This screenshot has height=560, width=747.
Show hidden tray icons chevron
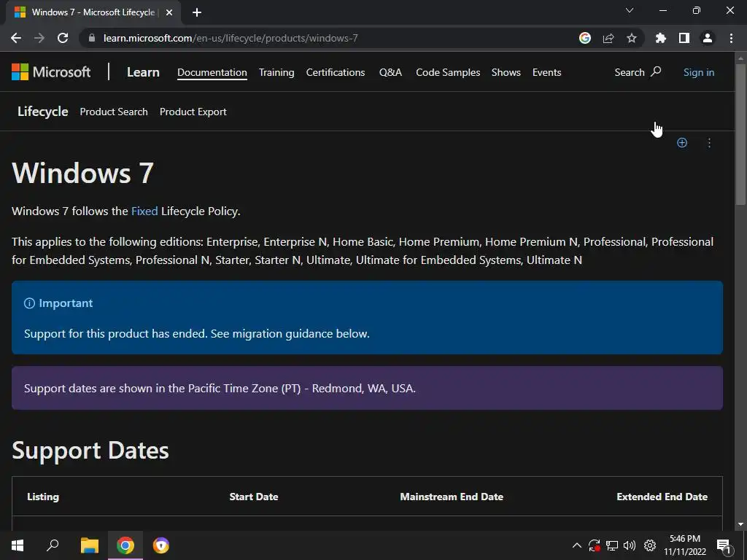[x=576, y=545]
